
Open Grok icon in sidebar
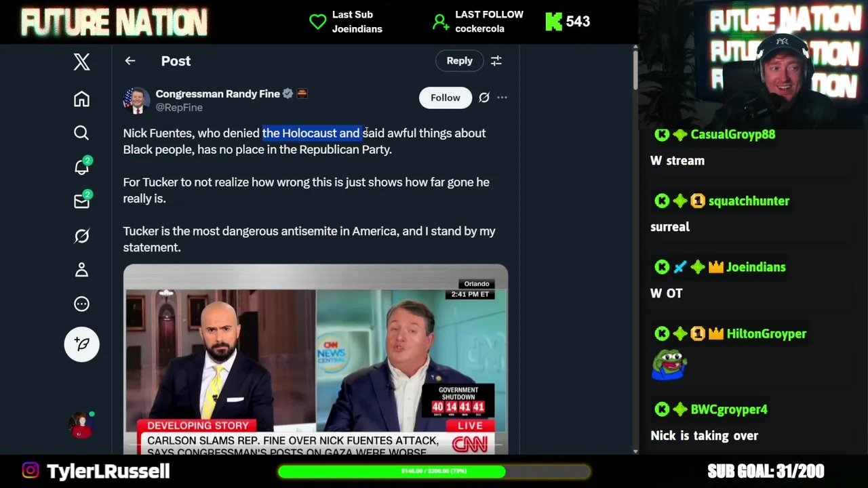click(x=81, y=236)
